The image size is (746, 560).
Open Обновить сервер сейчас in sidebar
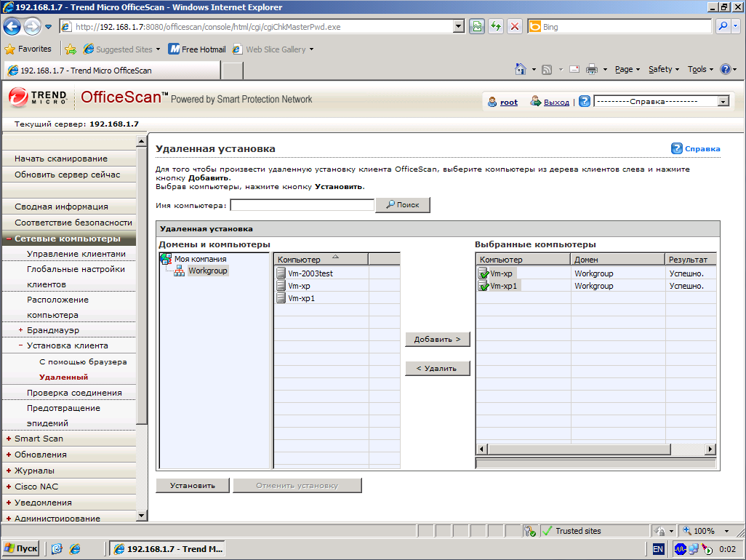point(67,175)
